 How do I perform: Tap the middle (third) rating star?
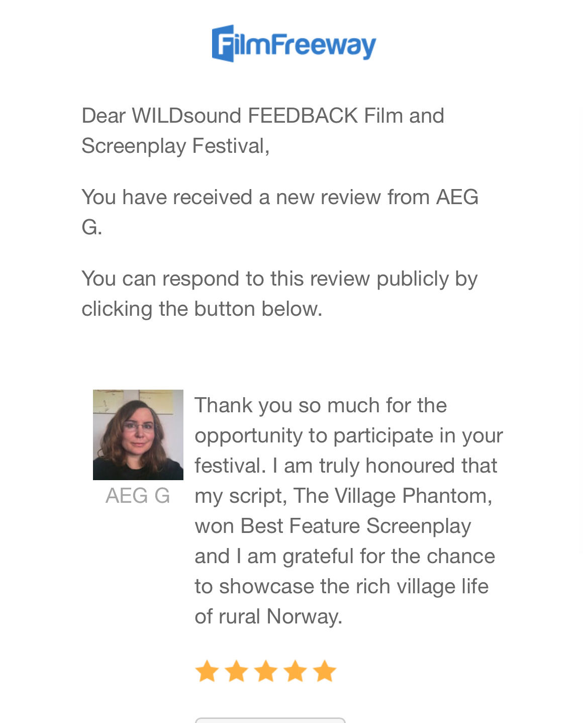coord(266,671)
